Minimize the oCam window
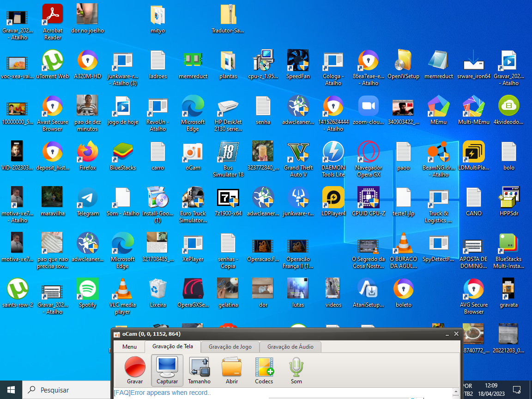Viewport: 532px width, 399px height. (x=447, y=334)
